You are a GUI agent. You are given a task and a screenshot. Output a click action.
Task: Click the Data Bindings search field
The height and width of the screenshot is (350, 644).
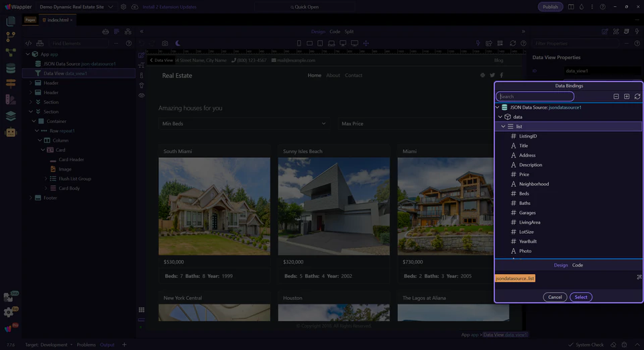[535, 97]
